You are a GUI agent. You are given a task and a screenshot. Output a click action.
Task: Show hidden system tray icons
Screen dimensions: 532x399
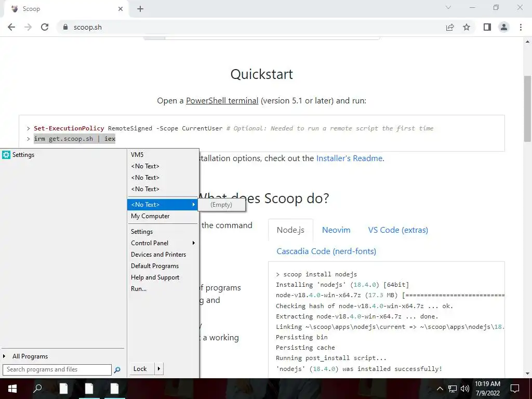point(440,389)
